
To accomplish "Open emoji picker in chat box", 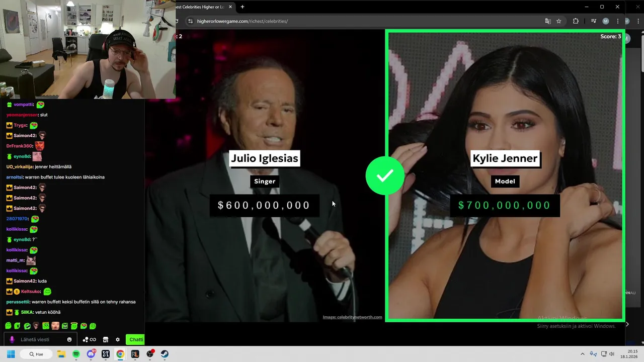I will click(x=69, y=339).
